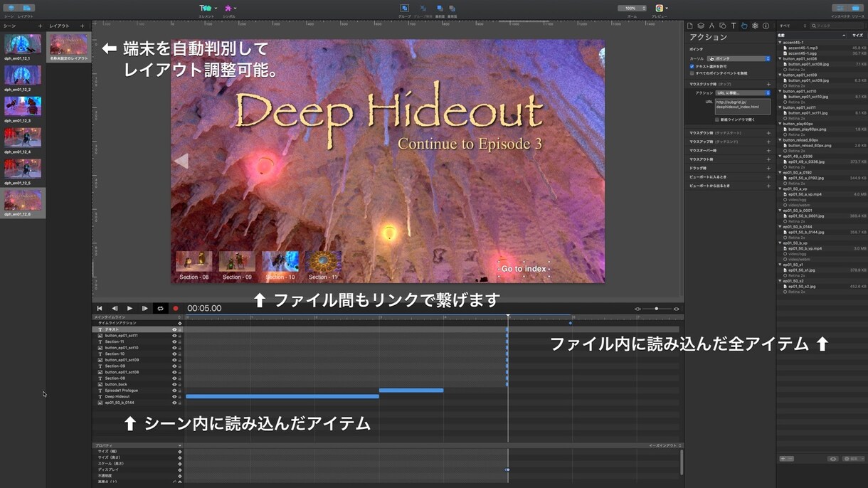The width and height of the screenshot is (868, 488).
Task: Open the main timeline selector dropdown
Action: [138, 317]
